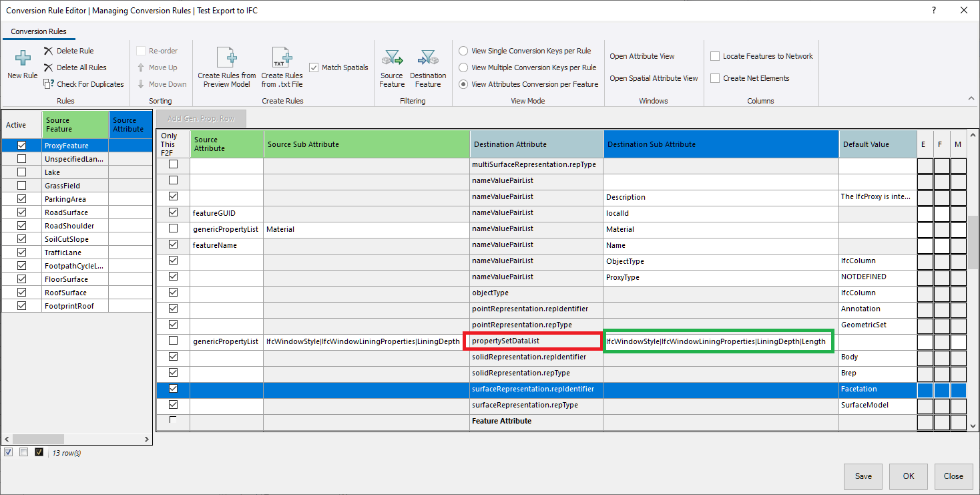
Task: Select View Single Conversion Keys per Rule
Action: point(463,51)
